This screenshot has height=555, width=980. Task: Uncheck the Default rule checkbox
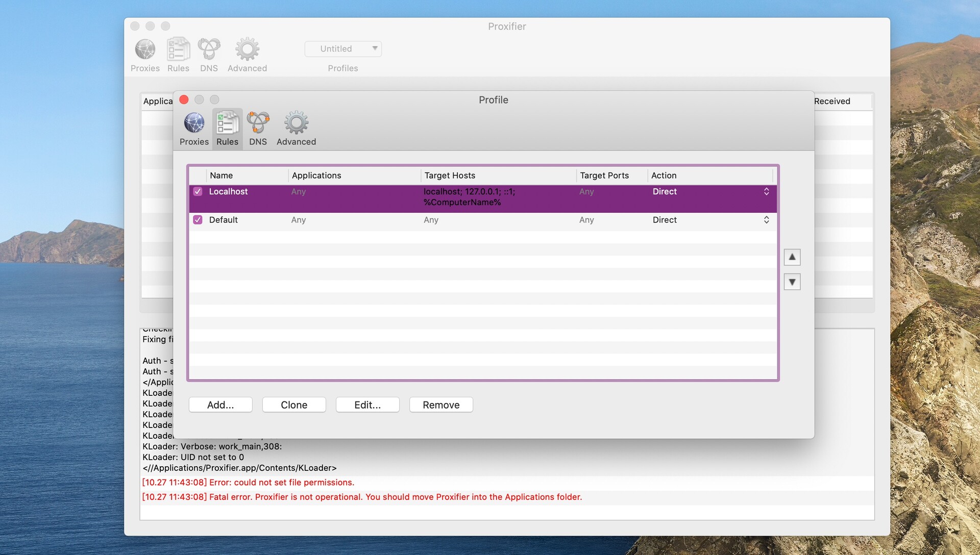[x=198, y=220]
